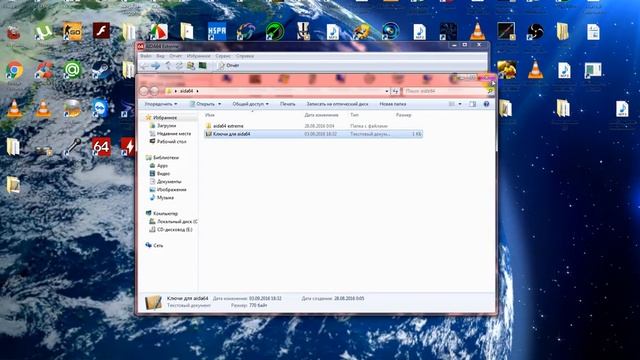
Task: Open the Документы library
Action: [169, 182]
